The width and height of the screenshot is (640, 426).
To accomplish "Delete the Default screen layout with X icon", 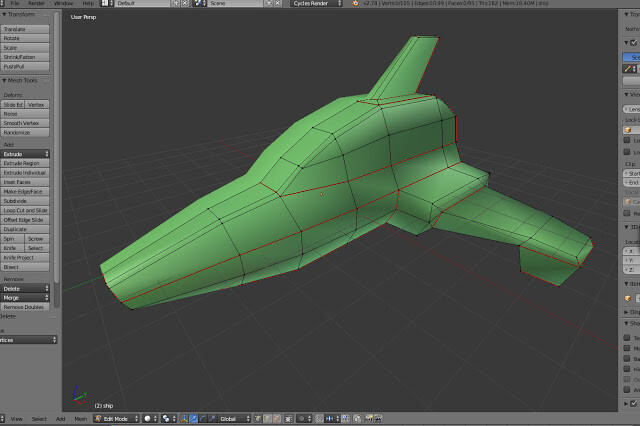I will coord(185,3).
